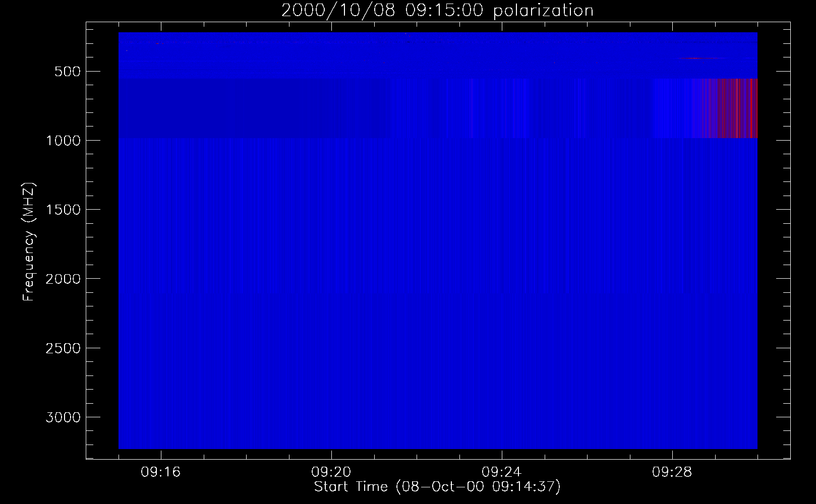
Task: Click the 09:28 time tick label
Action: pos(672,472)
